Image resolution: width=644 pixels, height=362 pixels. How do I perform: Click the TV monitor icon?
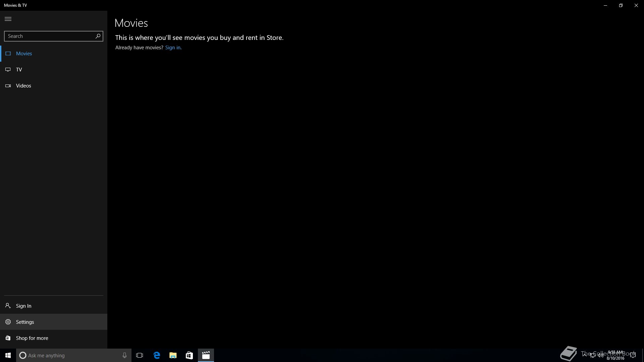click(8, 70)
